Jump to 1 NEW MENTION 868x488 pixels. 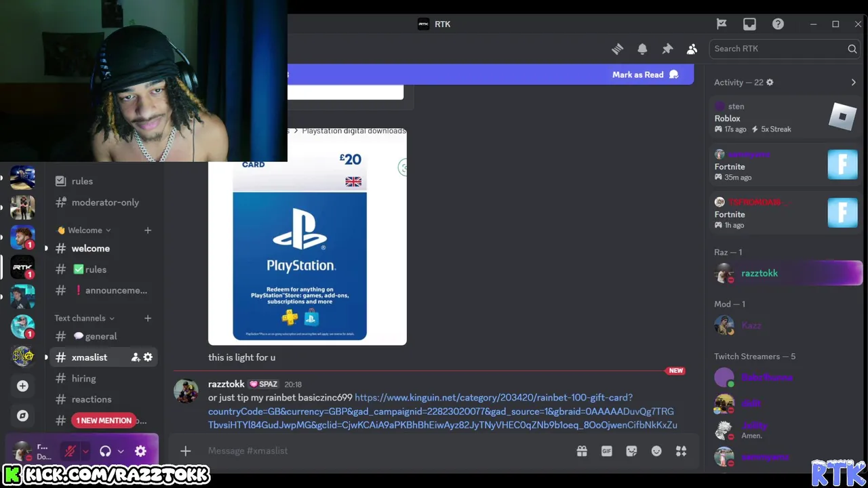point(104,420)
